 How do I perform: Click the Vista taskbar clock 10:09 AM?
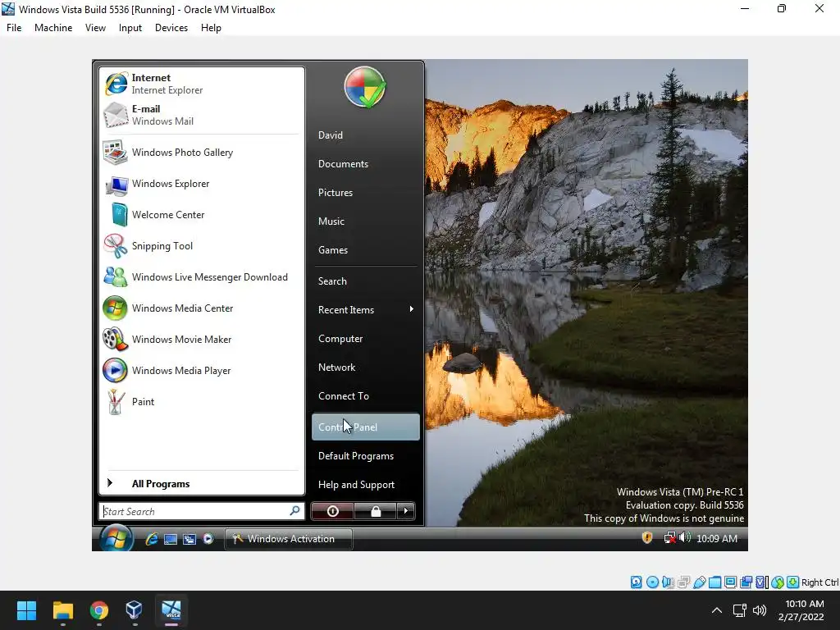[x=717, y=538]
